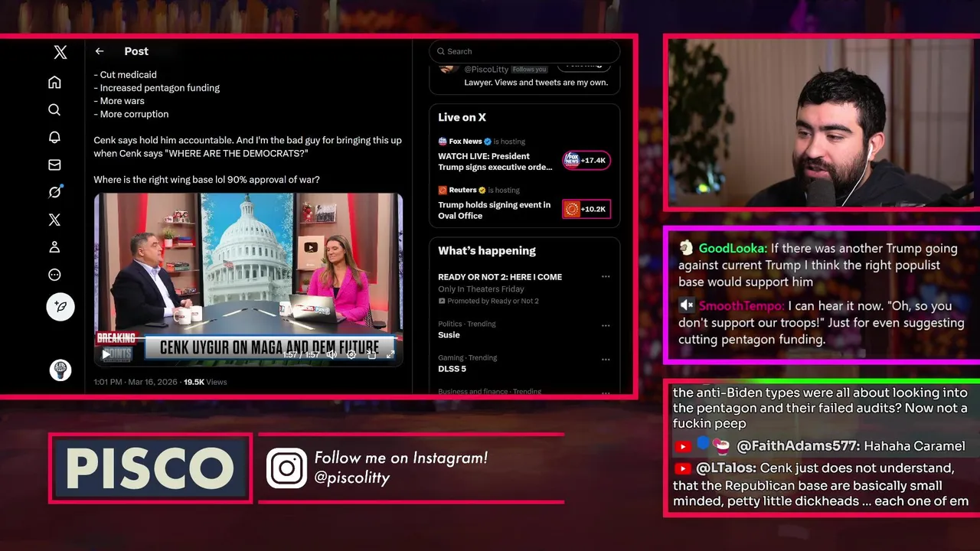This screenshot has height=551, width=980.
Task: Open the Reuters host name
Action: pyautogui.click(x=462, y=190)
